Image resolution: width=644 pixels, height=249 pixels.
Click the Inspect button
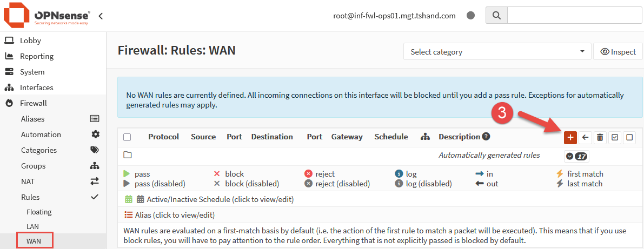click(x=618, y=52)
